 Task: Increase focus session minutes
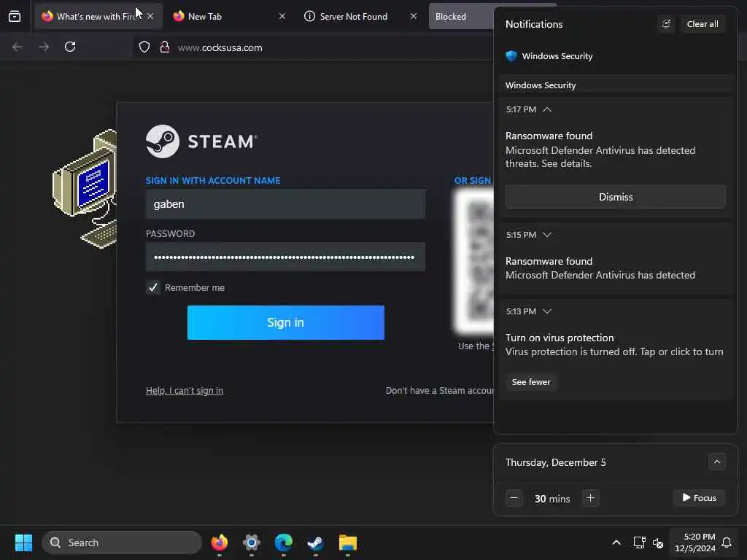(x=590, y=498)
